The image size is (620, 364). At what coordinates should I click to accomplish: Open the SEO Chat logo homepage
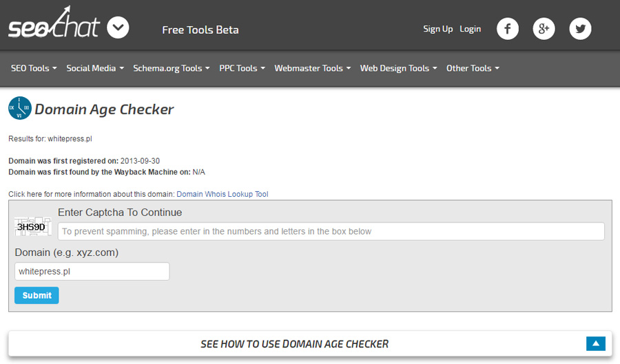click(x=54, y=23)
